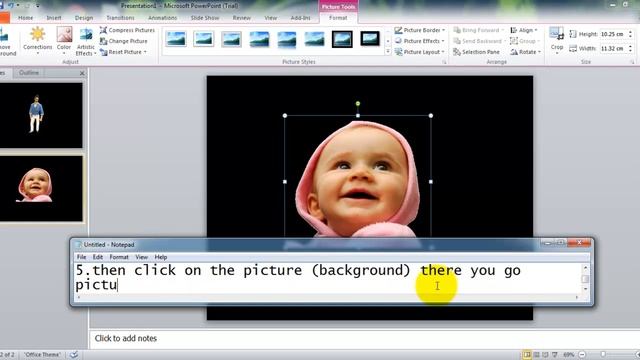The width and height of the screenshot is (640, 360).
Task: Apply the third picture style thumbnail
Action: [231, 39]
